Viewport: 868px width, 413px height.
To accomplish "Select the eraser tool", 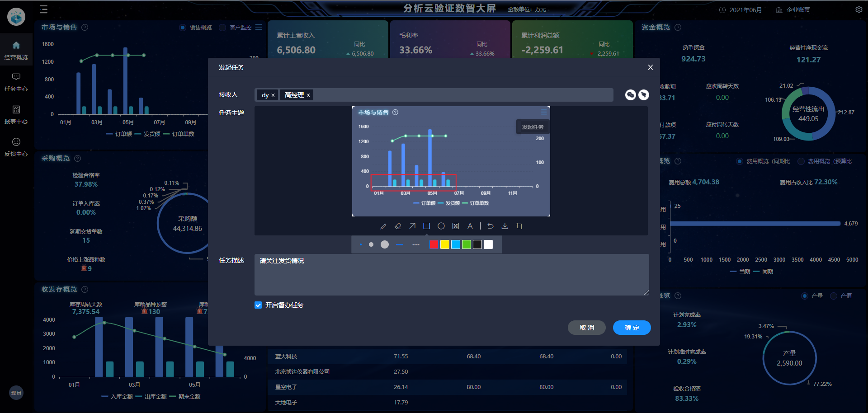I will click(x=398, y=226).
